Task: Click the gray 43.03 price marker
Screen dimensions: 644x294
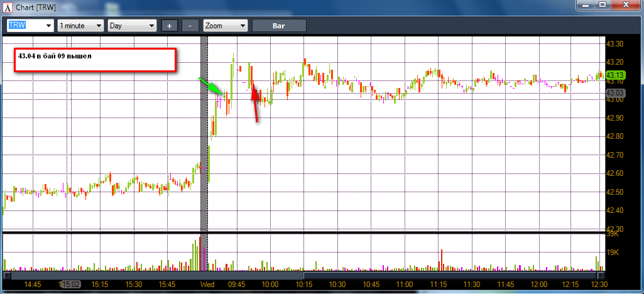Action: pyautogui.click(x=615, y=93)
